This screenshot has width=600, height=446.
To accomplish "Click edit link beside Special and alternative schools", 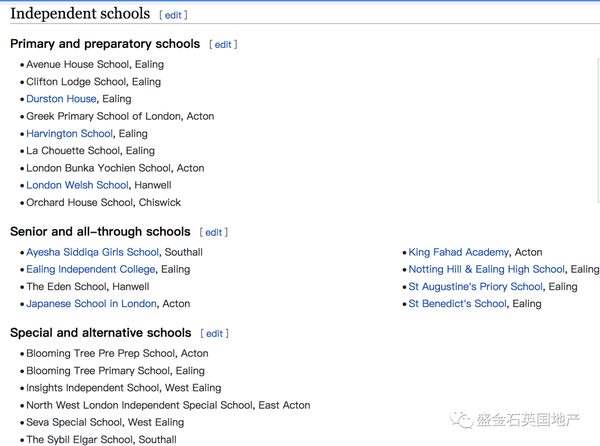I will 214,334.
